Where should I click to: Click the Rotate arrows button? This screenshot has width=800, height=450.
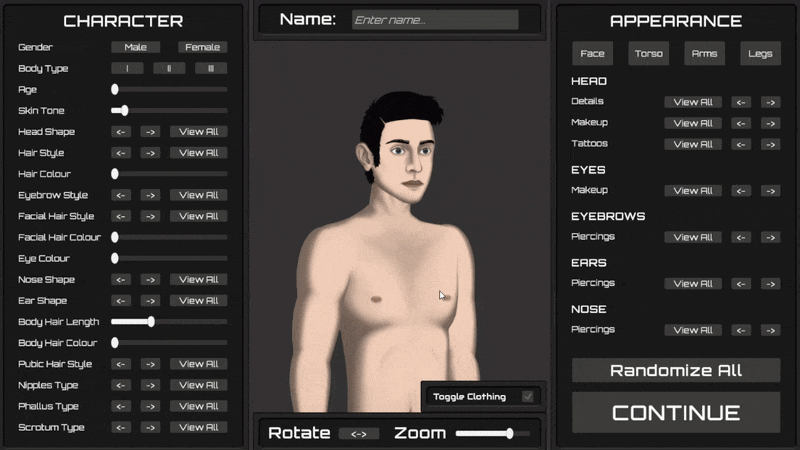(x=358, y=433)
